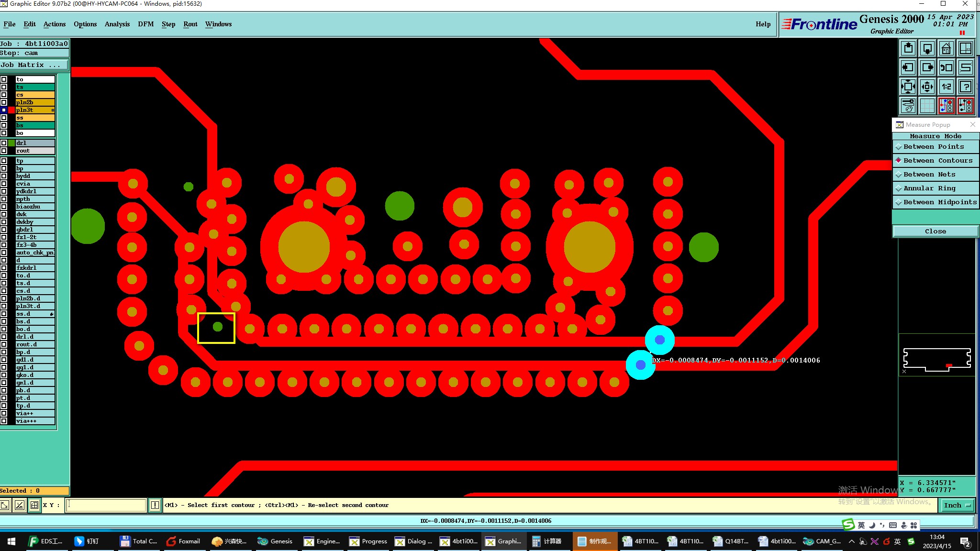Click the 1:2 zoom scale icon
Image resolution: width=980 pixels, height=551 pixels.
click(x=946, y=87)
